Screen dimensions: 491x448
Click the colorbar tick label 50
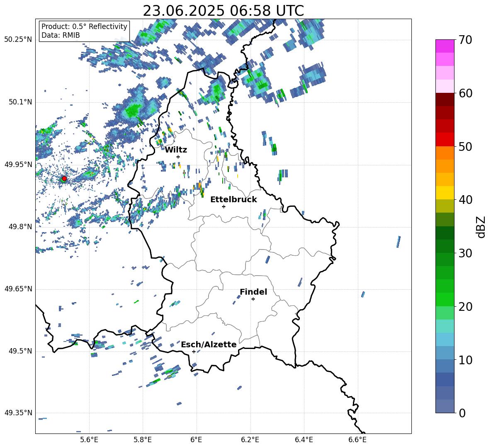click(466, 146)
